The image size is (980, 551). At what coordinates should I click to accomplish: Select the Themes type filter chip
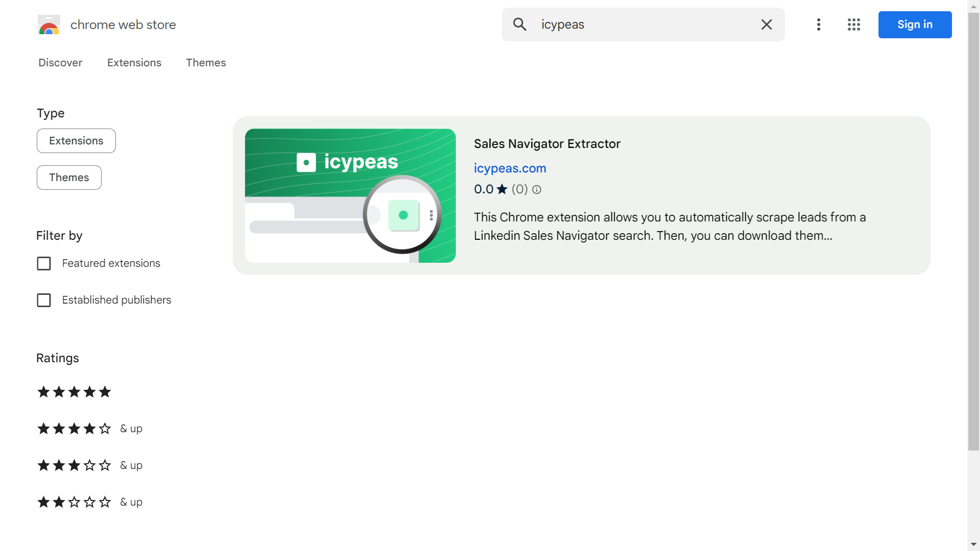(69, 178)
